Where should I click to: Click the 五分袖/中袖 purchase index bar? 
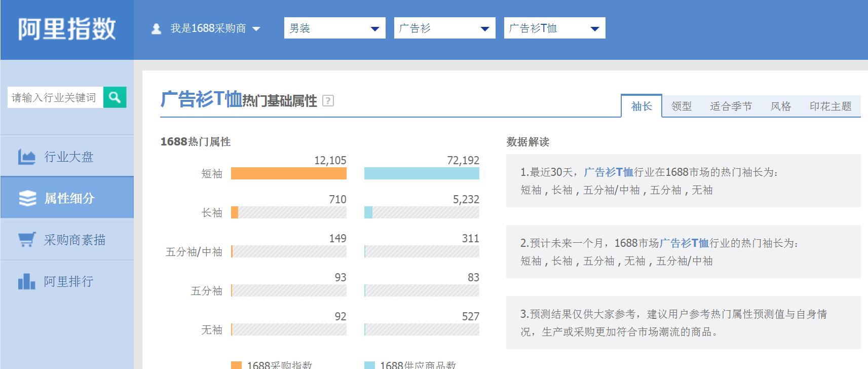289,251
